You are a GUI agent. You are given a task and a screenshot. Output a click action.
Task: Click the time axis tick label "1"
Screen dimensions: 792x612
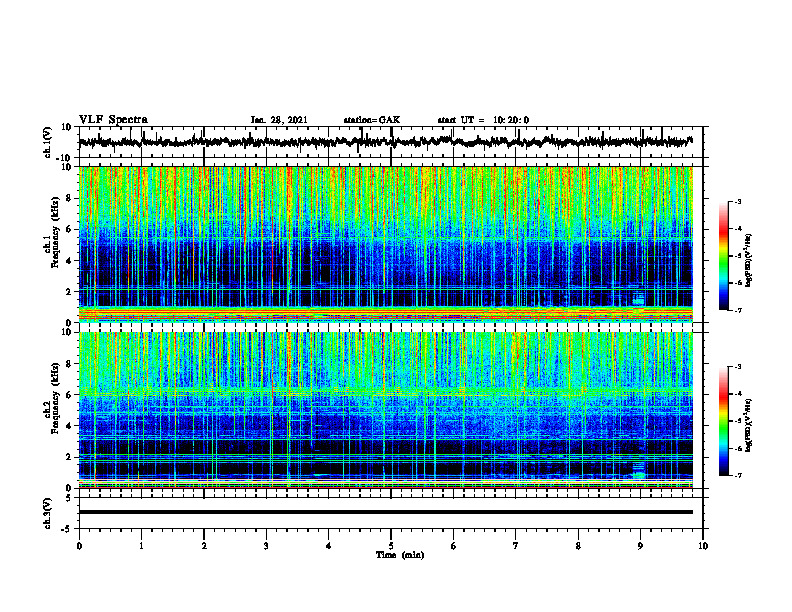coord(141,546)
